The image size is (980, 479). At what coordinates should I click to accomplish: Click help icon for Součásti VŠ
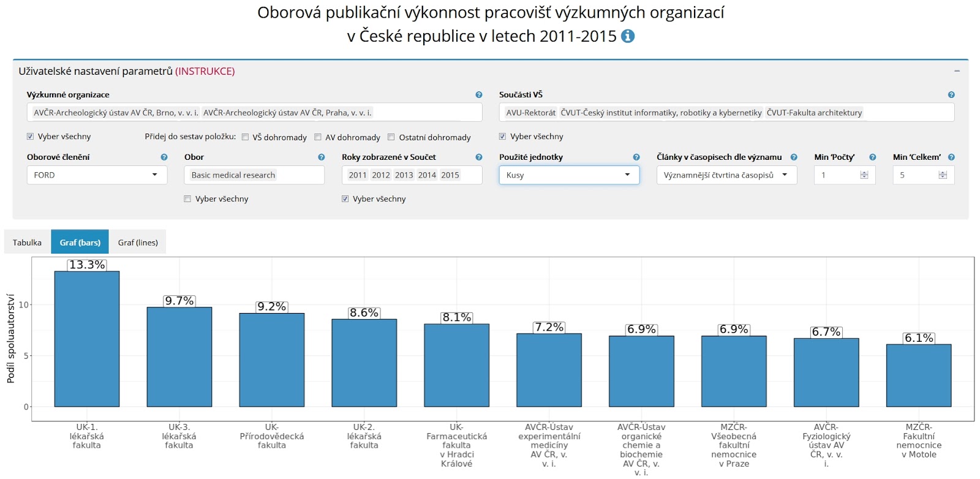[x=951, y=95]
